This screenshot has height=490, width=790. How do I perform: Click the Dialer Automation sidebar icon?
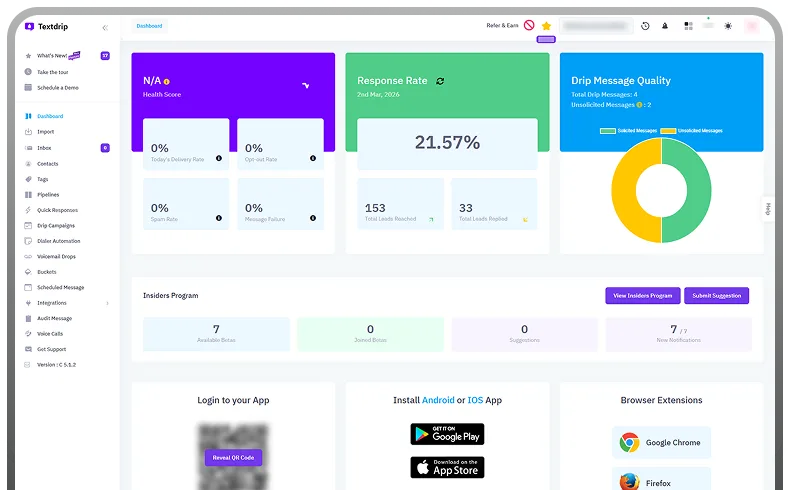28,241
